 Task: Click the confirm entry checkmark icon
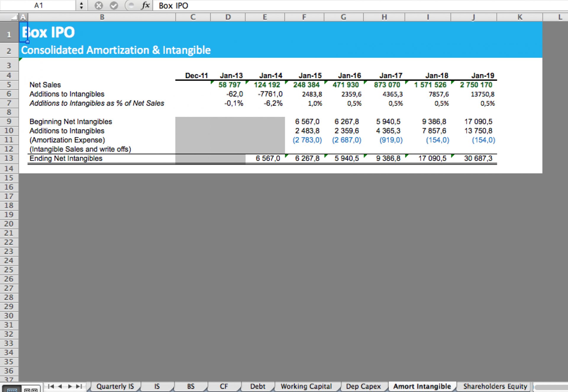coord(114,5)
